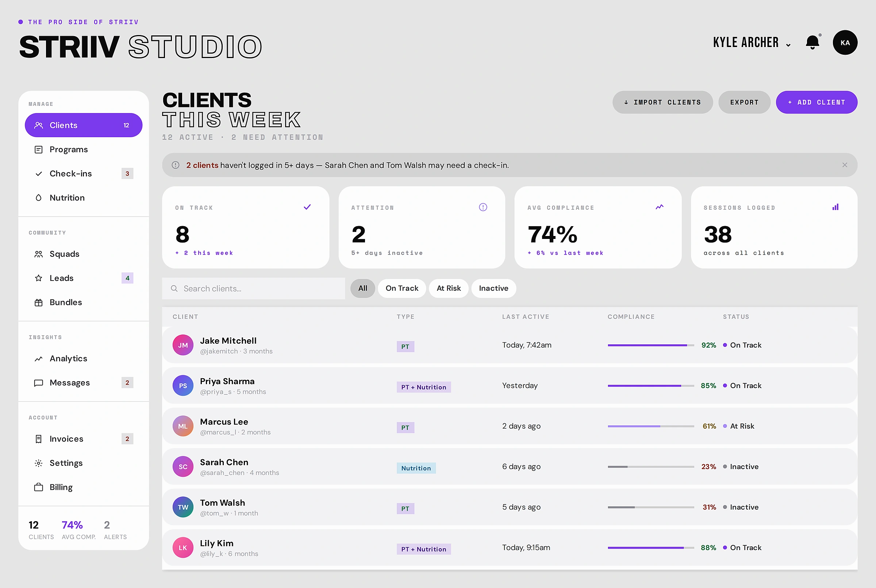Click the Invoices badge showing 2
Screen dimensions: 876x588
(x=127, y=439)
